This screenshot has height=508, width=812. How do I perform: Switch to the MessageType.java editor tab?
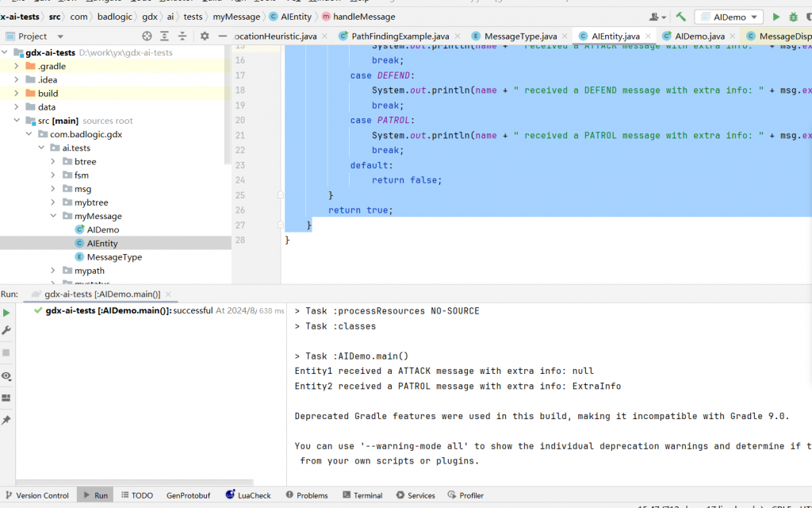coord(519,37)
